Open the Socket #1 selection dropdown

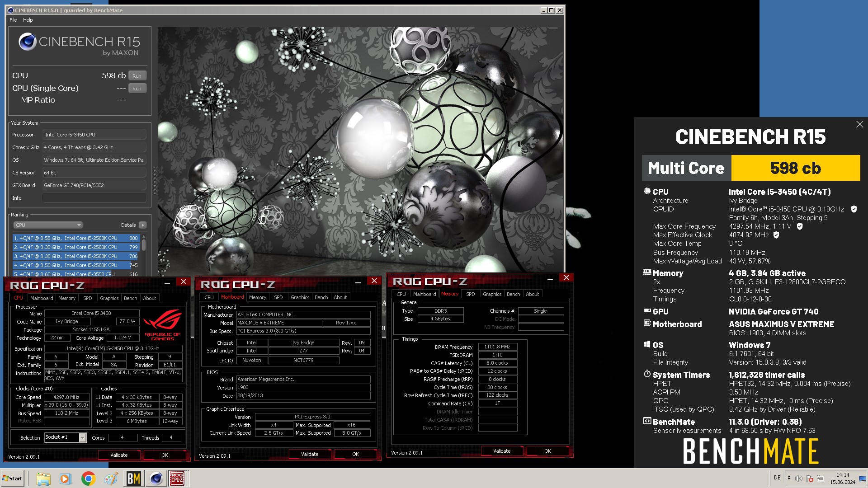tap(82, 437)
